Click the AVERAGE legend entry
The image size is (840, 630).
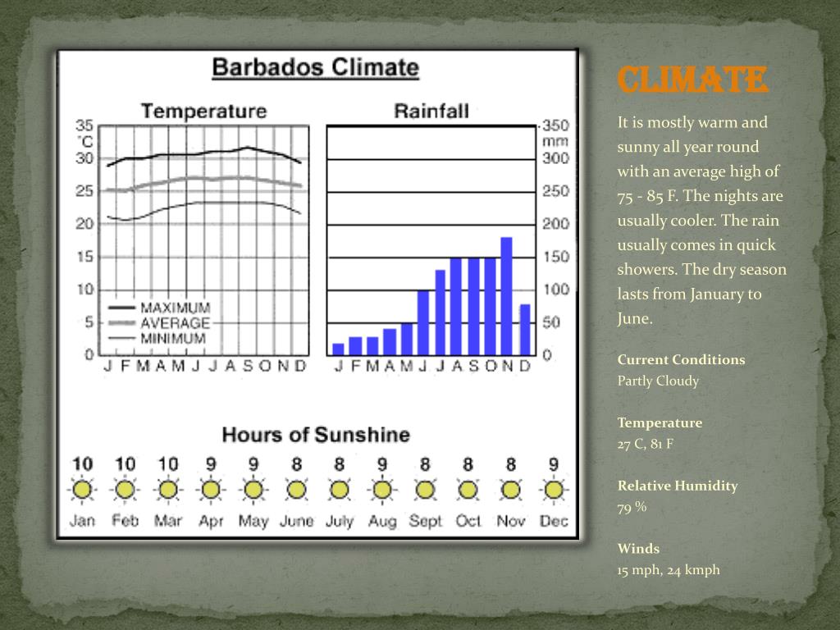(159, 323)
